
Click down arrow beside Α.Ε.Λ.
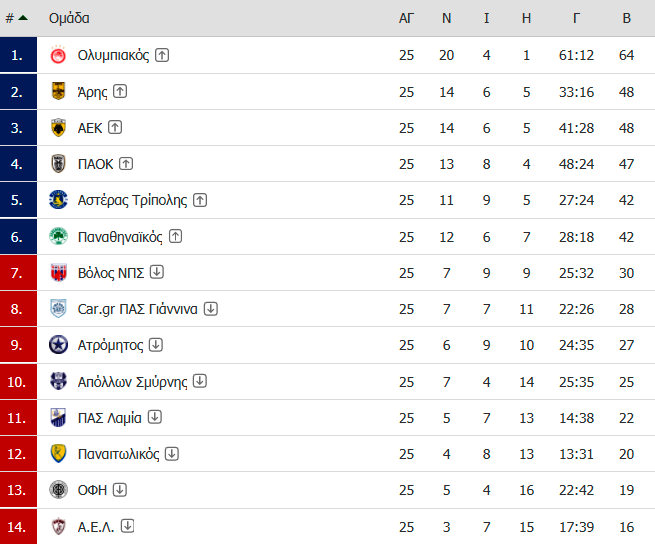click(127, 526)
